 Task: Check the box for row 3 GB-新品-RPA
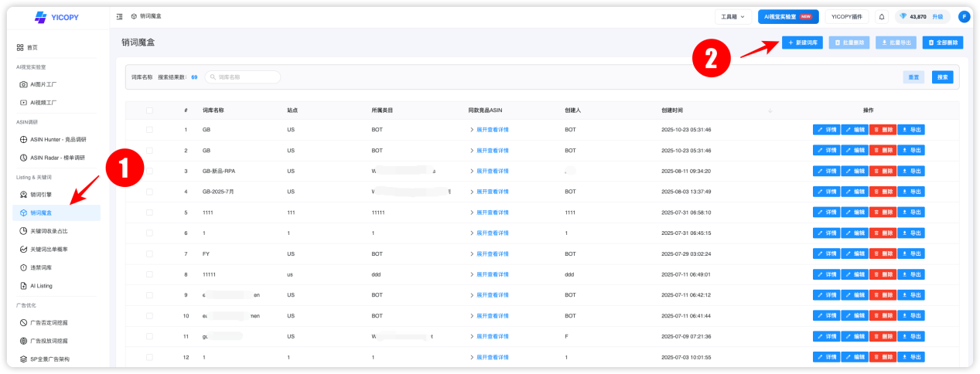click(x=149, y=171)
